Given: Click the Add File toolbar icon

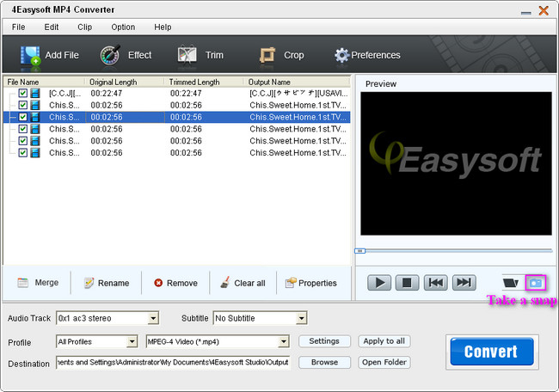Looking at the screenshot, I should (30, 56).
